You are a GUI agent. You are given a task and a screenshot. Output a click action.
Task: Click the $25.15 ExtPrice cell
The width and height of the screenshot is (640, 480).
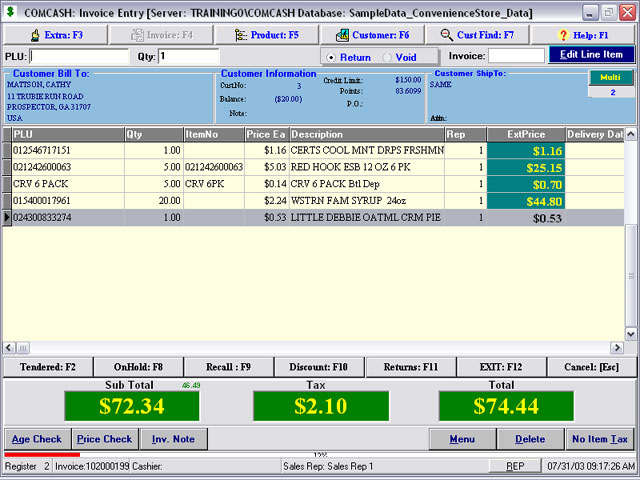[526, 168]
